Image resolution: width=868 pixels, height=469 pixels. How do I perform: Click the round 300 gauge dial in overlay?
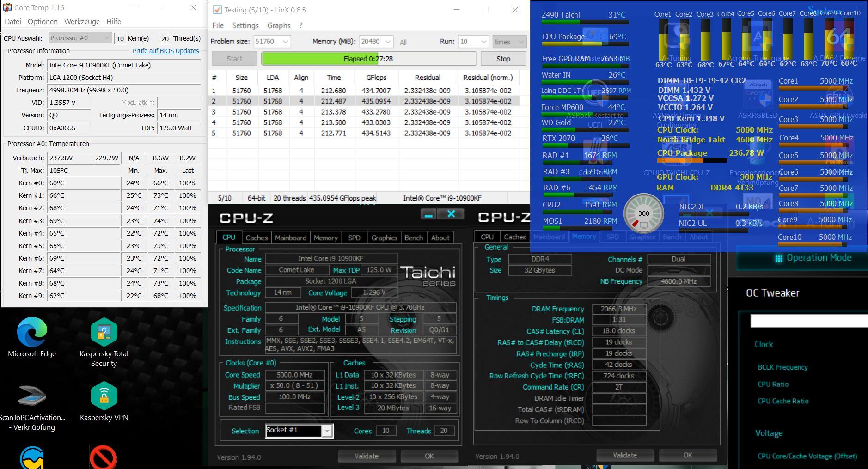pos(643,213)
